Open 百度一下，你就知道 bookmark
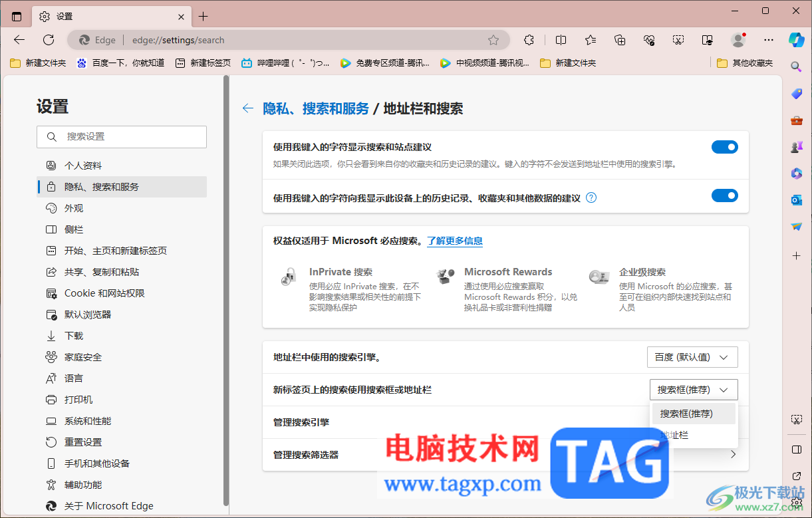The height and width of the screenshot is (518, 812). pos(120,63)
